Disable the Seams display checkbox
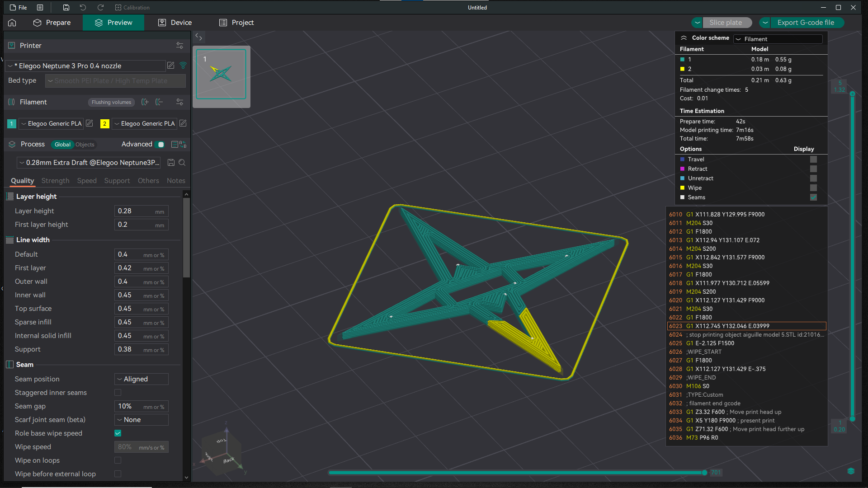The width and height of the screenshot is (868, 488). tap(813, 197)
